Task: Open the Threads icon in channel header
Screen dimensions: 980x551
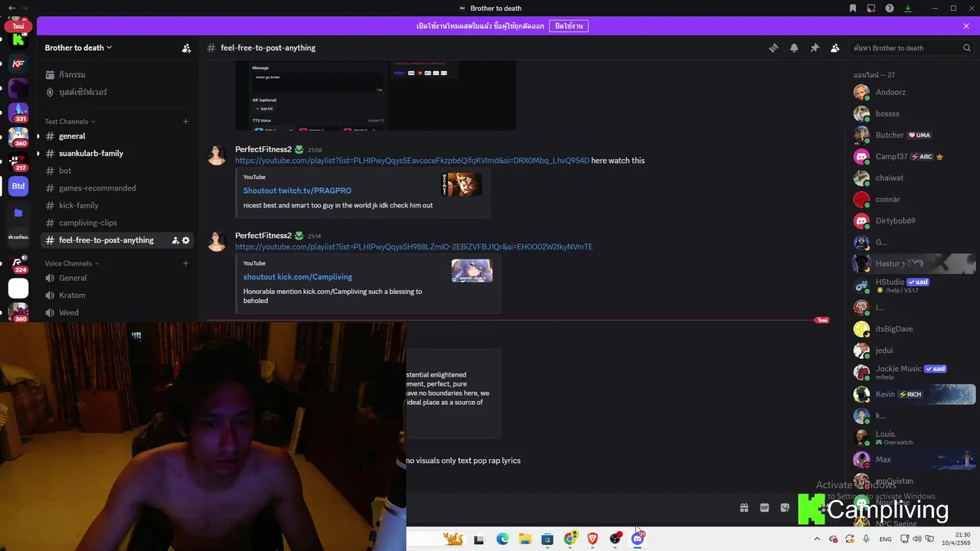Action: 773,47
